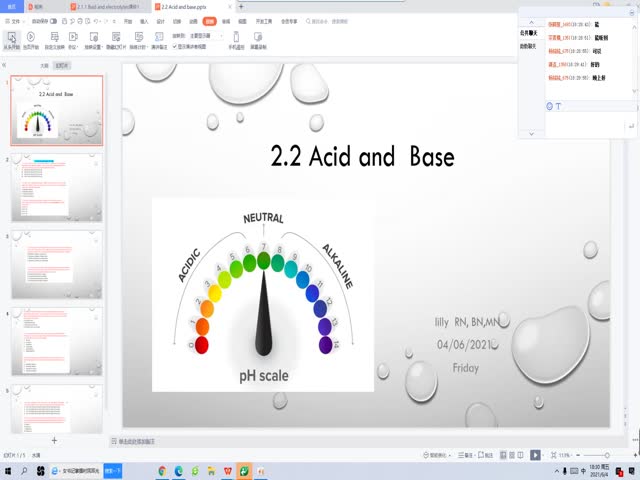Switch to normal view icon in status bar
Screen dimensions: 640x480
point(503,455)
